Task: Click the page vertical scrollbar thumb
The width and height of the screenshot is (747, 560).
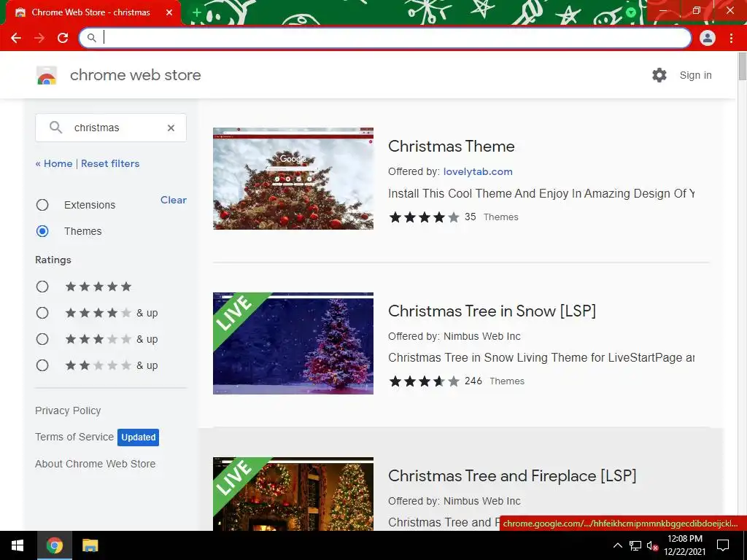Action: (742, 66)
